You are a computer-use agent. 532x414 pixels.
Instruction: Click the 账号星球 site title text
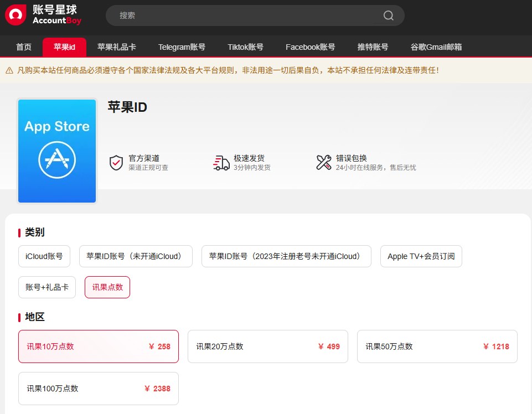click(x=55, y=9)
